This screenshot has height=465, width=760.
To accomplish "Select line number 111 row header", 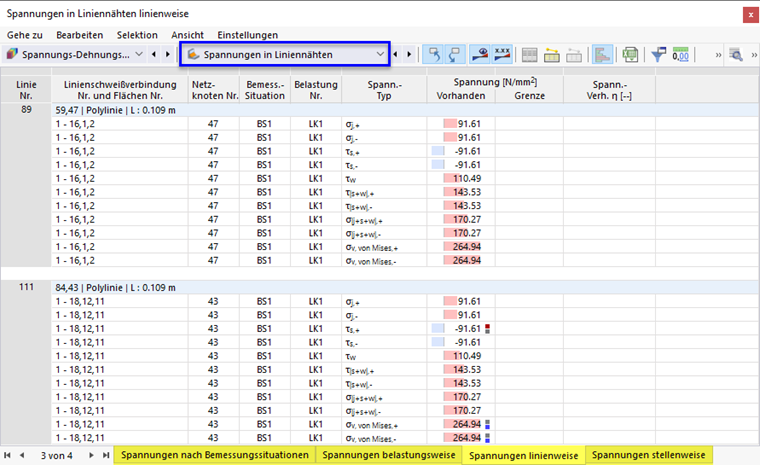I will 26,287.
